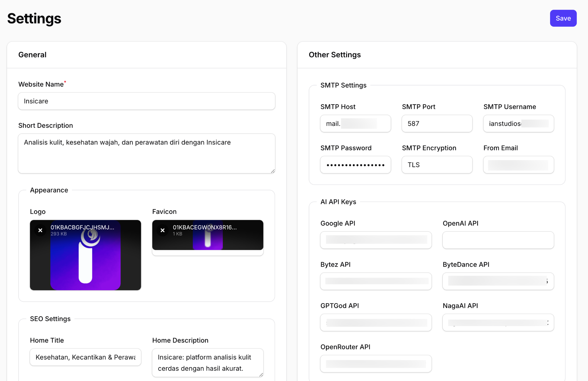588x381 pixels.
Task: Focus the Home Description textarea
Action: point(208,362)
